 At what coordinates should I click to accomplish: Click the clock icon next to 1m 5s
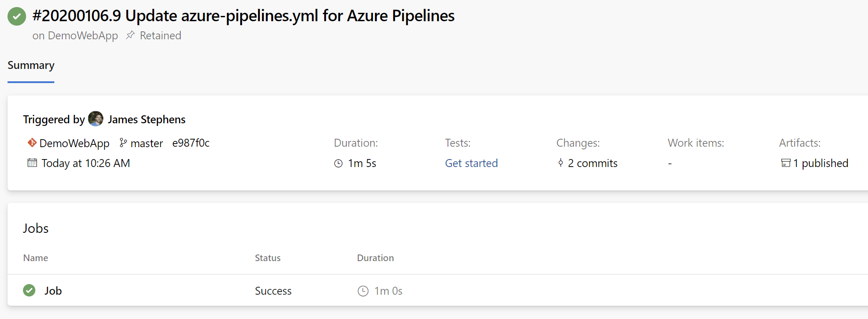[338, 163]
